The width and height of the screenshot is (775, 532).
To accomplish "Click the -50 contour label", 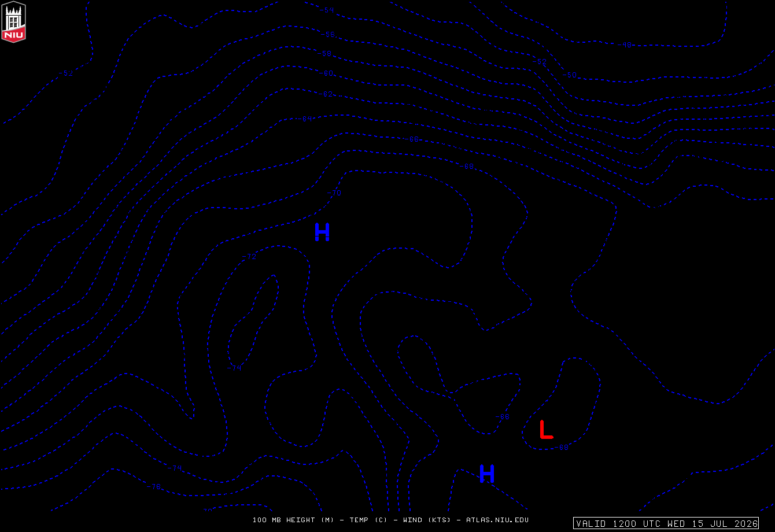I will click(x=570, y=75).
